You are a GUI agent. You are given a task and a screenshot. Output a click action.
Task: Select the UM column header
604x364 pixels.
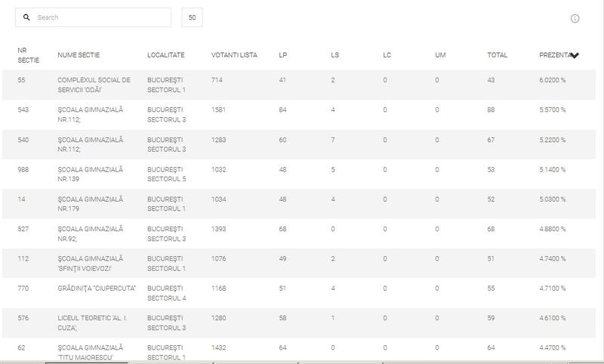tap(440, 55)
